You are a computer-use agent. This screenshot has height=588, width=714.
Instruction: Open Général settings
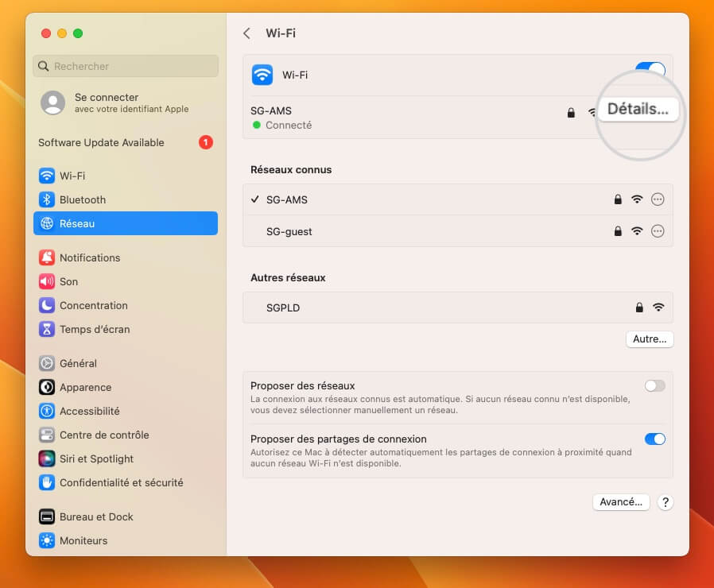[x=125, y=363]
